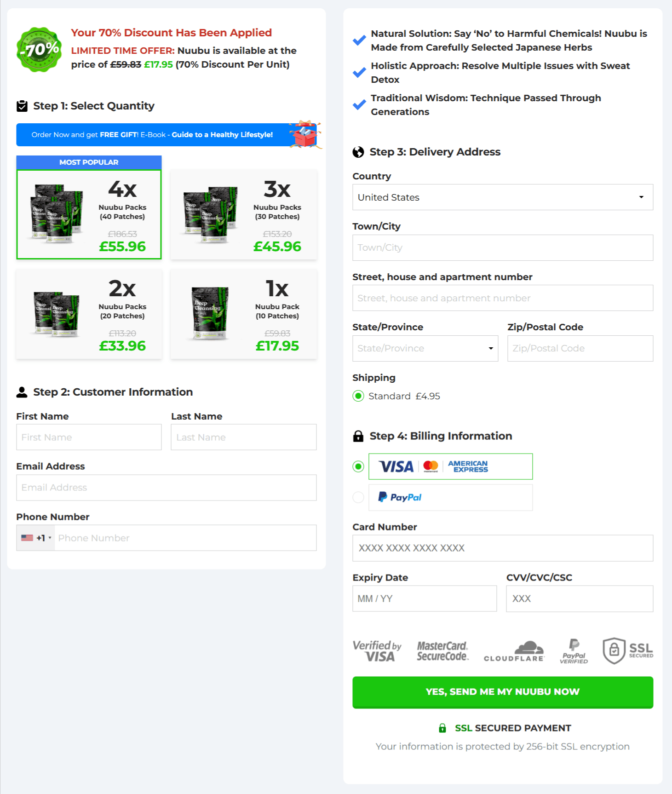Click the SSL Secured shield badge
672x794 pixels.
(x=628, y=651)
